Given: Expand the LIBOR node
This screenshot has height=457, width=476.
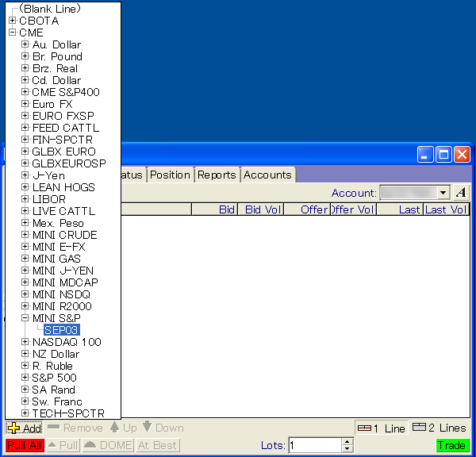Looking at the screenshot, I should [25, 199].
